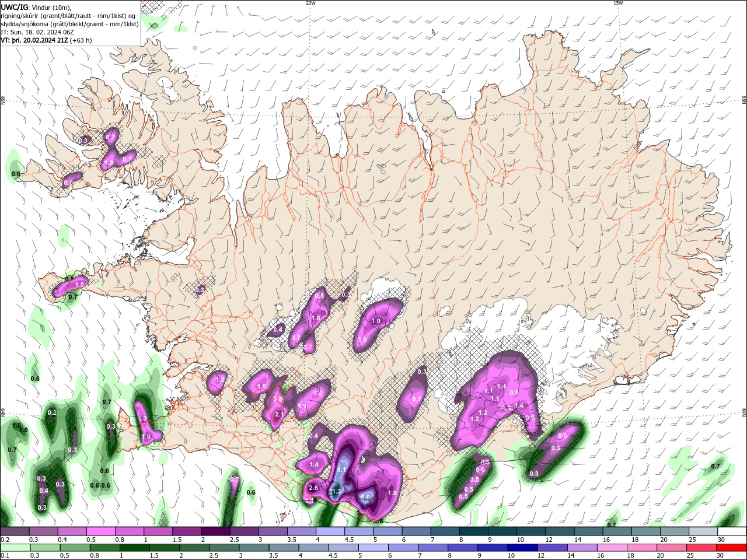This screenshot has width=747, height=560.
Task: Click the 11.3 precipitation maximum on the map
Action: pyautogui.click(x=335, y=492)
